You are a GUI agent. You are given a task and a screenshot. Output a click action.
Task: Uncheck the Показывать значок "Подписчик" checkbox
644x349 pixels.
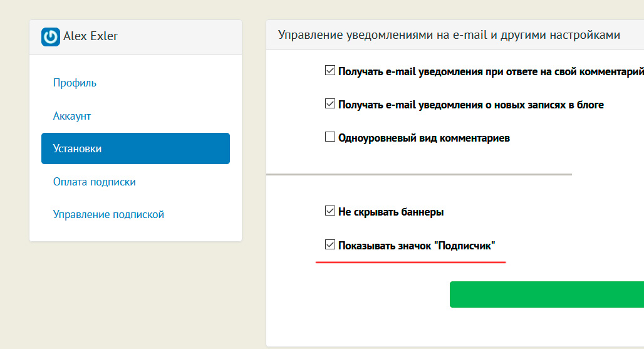pos(330,244)
